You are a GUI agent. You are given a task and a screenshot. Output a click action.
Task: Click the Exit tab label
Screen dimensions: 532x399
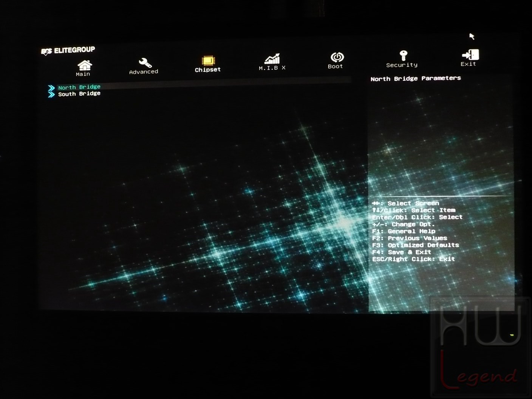tap(468, 64)
